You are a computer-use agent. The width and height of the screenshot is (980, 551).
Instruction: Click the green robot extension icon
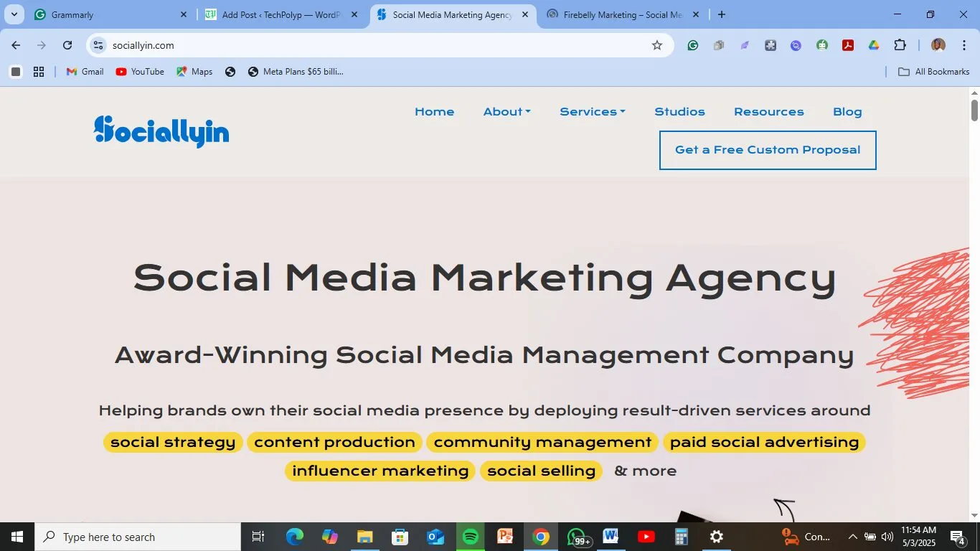822,45
